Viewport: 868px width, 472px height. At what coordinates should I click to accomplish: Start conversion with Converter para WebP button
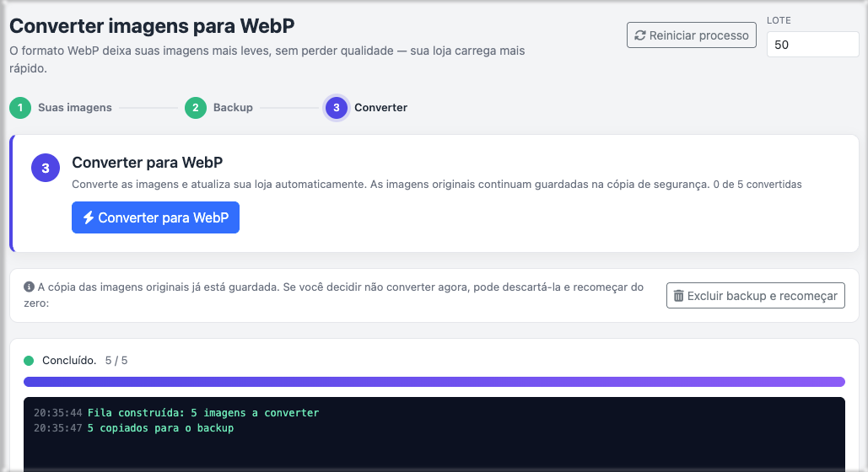[x=155, y=217]
